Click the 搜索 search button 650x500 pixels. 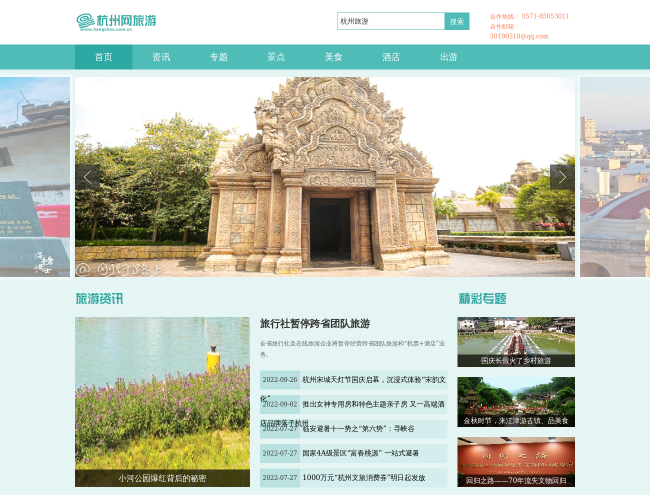click(457, 21)
